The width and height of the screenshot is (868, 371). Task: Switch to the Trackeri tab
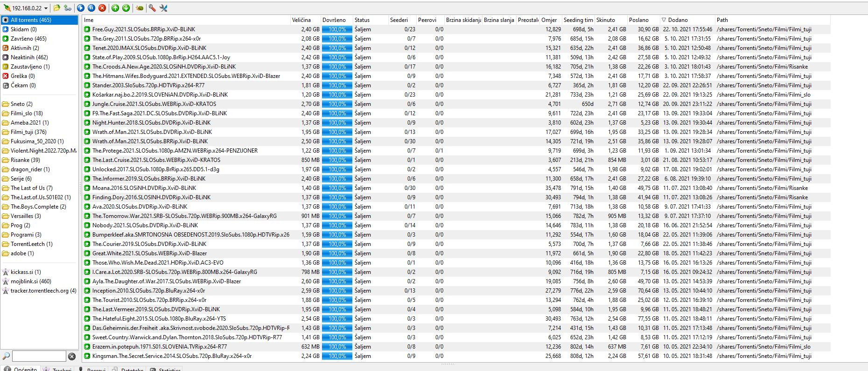[58, 369]
